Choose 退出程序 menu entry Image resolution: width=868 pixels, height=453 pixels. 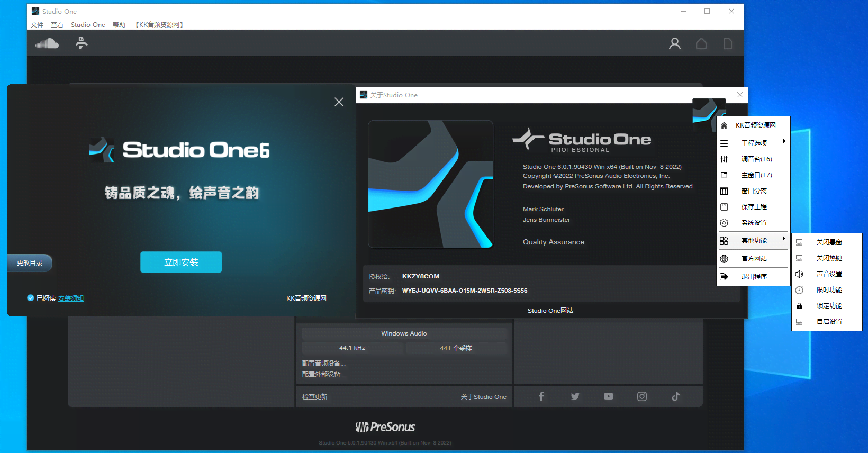coord(753,277)
